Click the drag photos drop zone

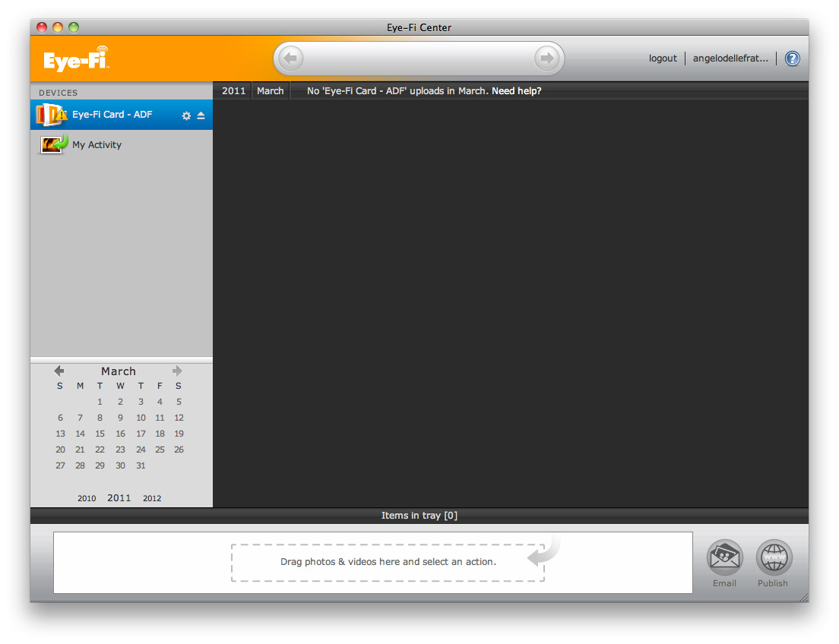388,562
